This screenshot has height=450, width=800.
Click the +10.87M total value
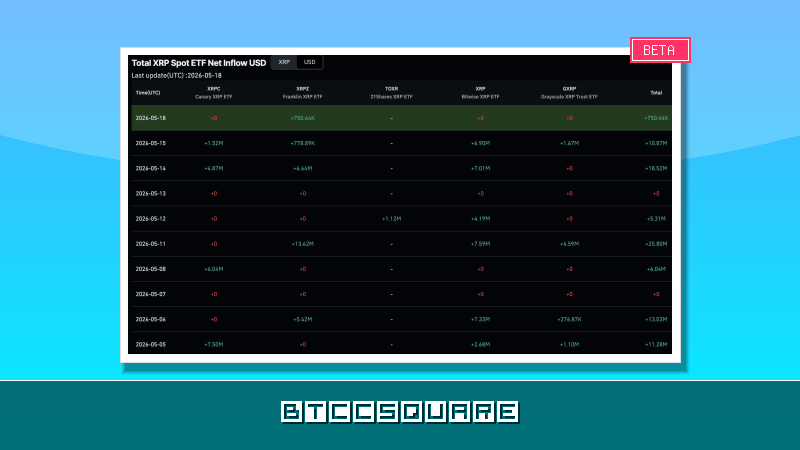coord(656,143)
